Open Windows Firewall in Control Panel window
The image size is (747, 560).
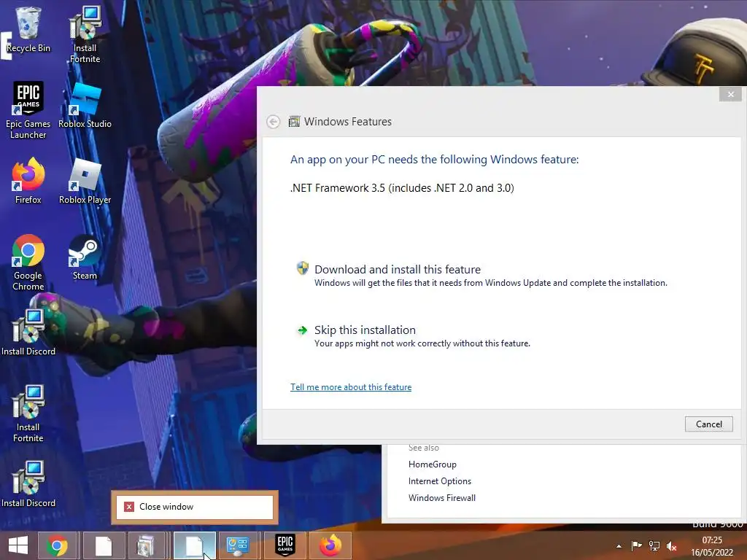tap(441, 497)
